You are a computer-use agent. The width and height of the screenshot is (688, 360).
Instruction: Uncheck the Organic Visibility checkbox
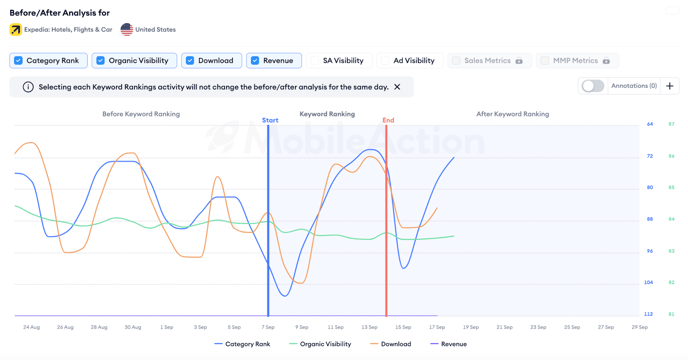100,61
